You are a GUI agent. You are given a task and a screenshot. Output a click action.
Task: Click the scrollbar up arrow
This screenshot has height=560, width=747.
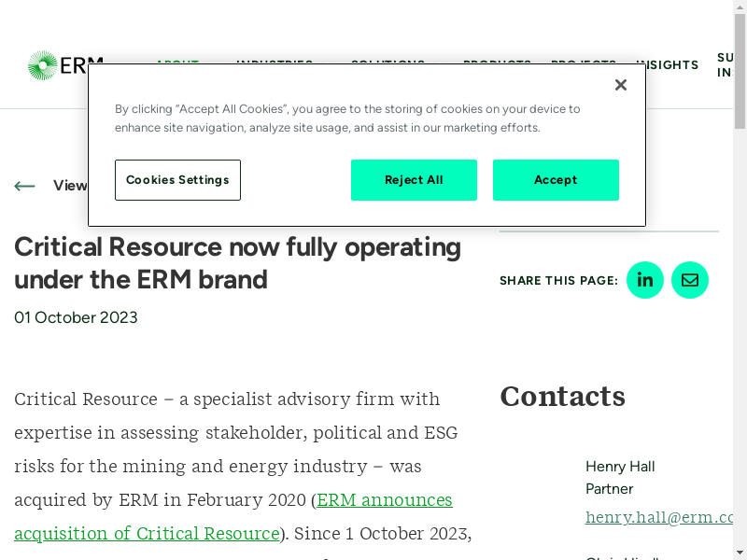(740, 7)
